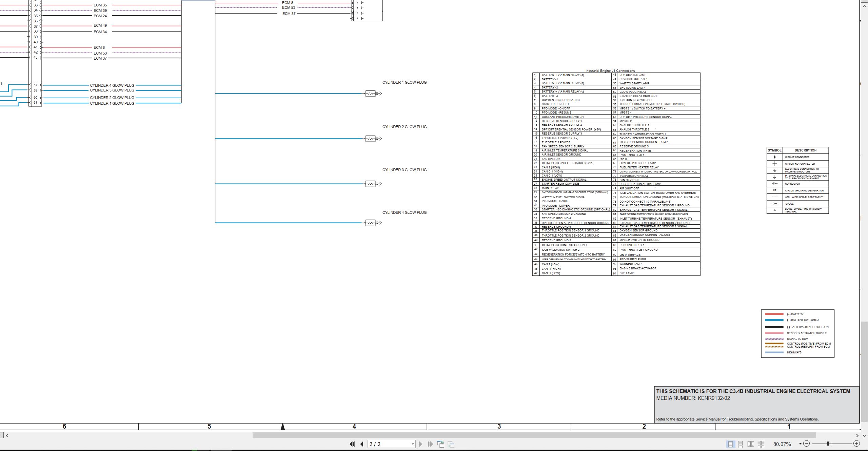Viewport: 868px width, 451px height.
Task: Click the cylinder 4 glow plug resistor symbol
Action: click(x=371, y=223)
